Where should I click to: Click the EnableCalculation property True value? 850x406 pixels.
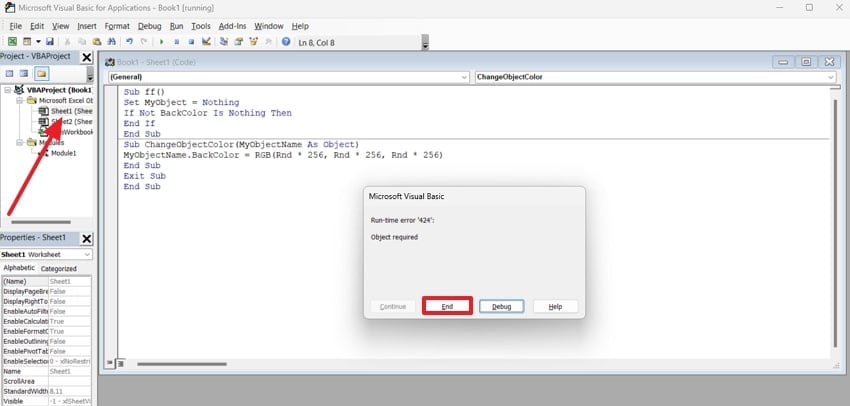tap(70, 321)
